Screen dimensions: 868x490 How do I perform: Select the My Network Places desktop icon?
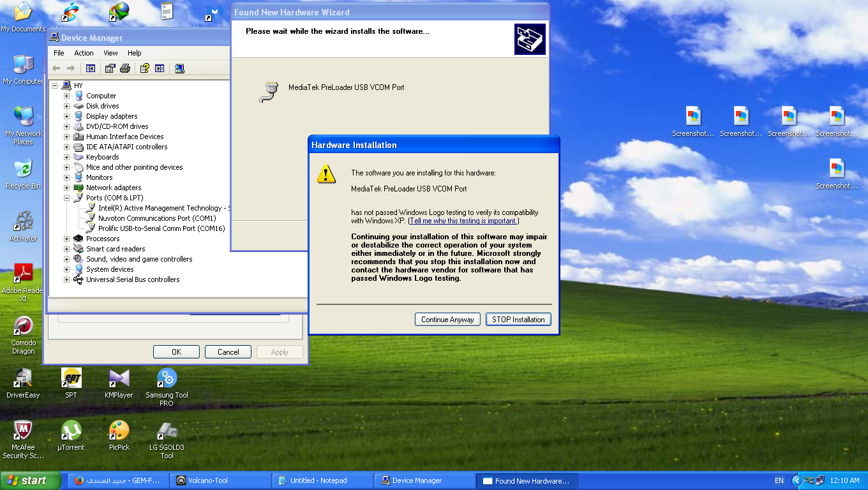pos(23,126)
